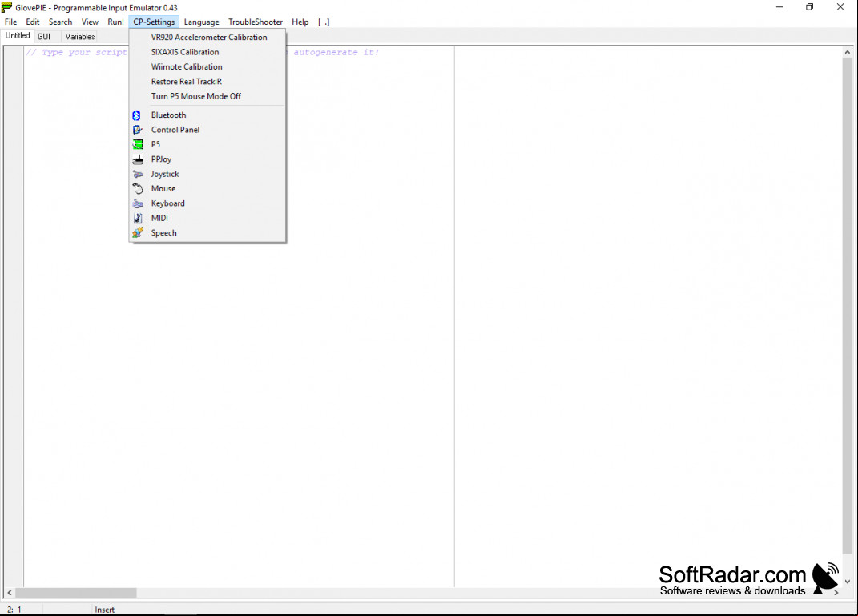The height and width of the screenshot is (616, 858).
Task: Click the scroll down arrow of the editor
Action: coord(847,582)
